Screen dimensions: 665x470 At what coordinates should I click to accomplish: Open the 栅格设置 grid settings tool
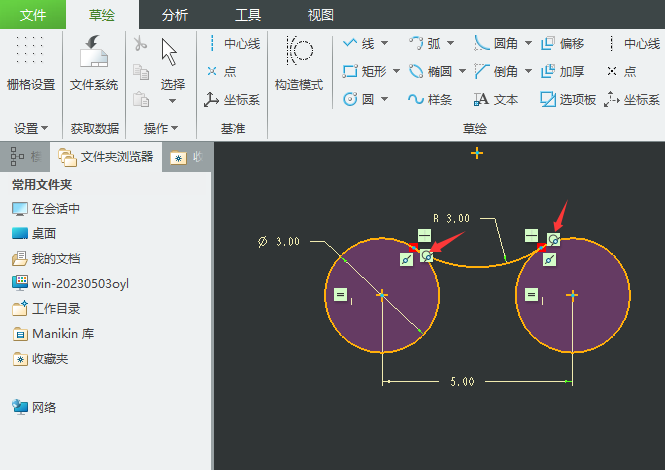(x=31, y=64)
